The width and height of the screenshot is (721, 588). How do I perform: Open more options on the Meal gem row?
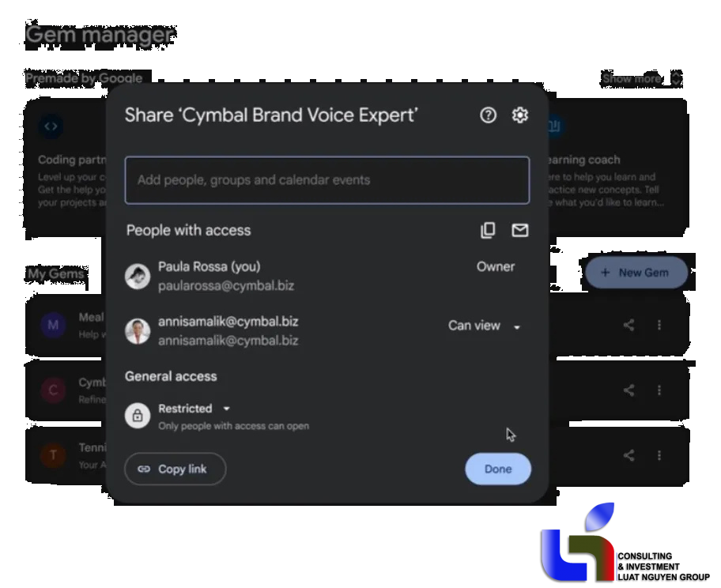tap(659, 325)
